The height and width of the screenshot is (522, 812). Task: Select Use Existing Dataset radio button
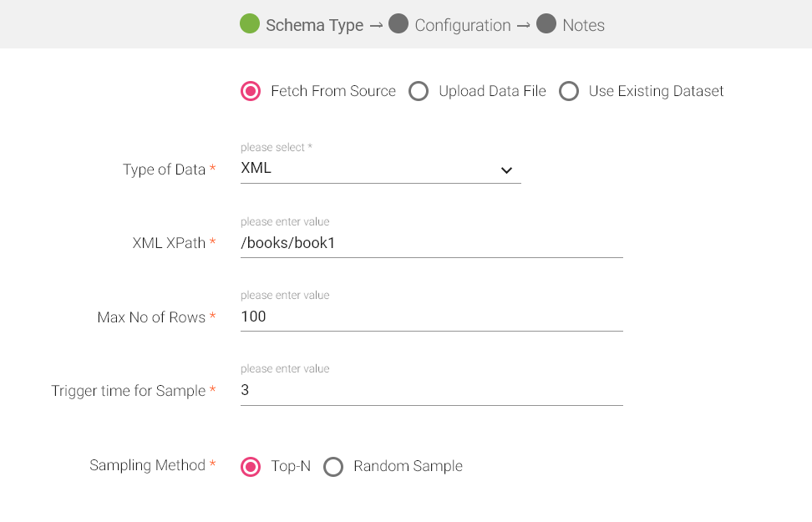tap(569, 91)
